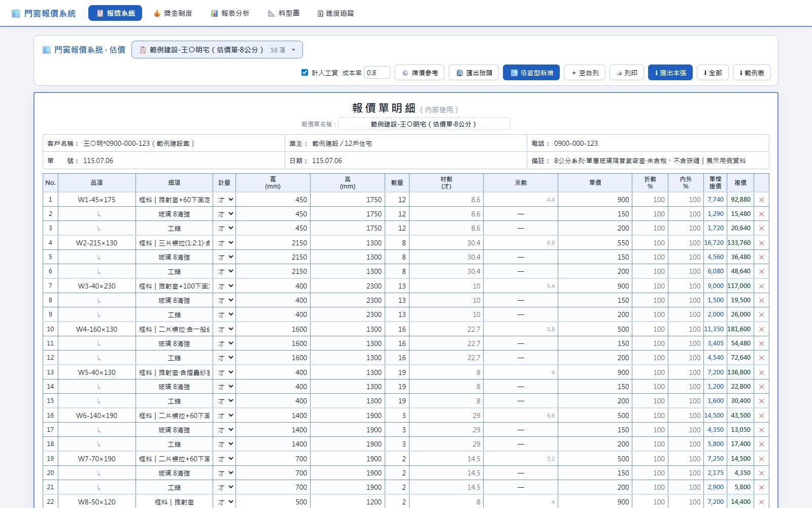The image size is (812, 508).
Task: Delete row 2 with its X icon
Action: click(x=761, y=214)
